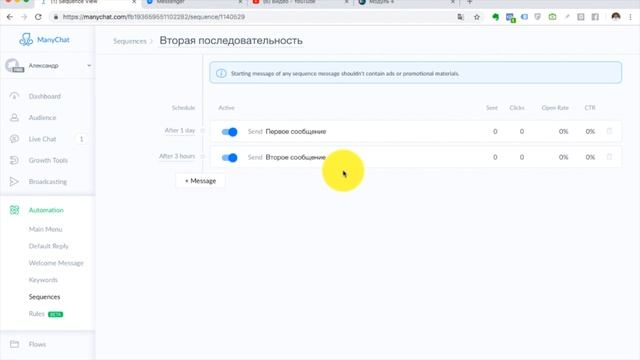Delete the Первое сообщение row with trash icon

[x=609, y=131]
